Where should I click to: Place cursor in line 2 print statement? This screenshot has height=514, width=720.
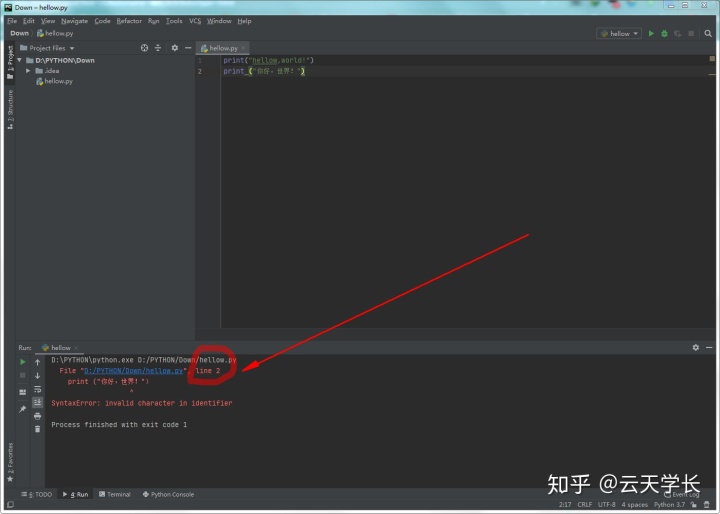coord(264,71)
